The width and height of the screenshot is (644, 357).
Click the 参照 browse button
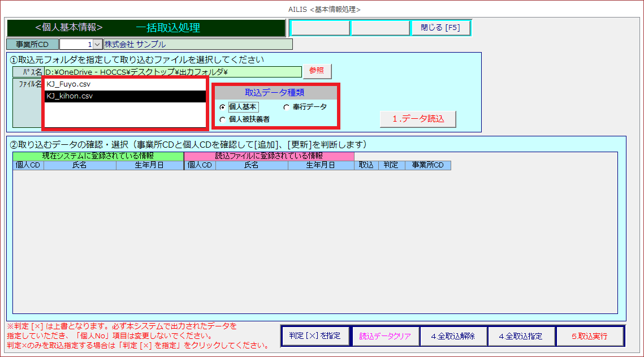[x=317, y=71]
